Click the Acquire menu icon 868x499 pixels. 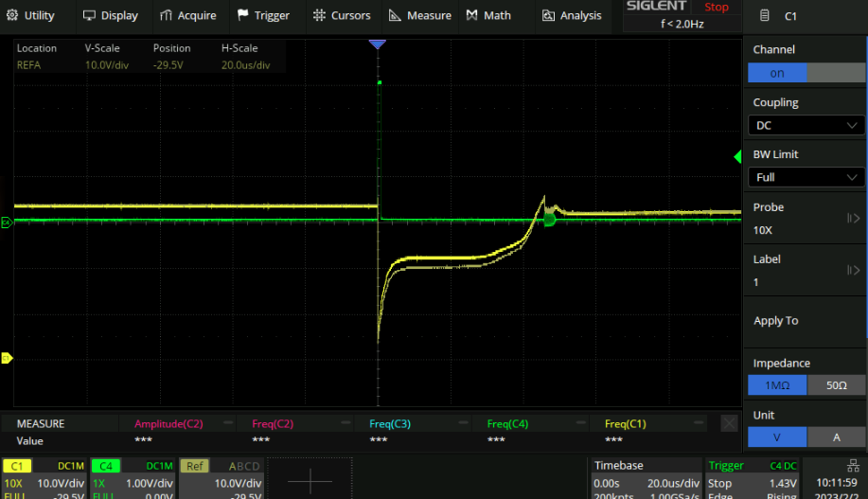coord(167,15)
